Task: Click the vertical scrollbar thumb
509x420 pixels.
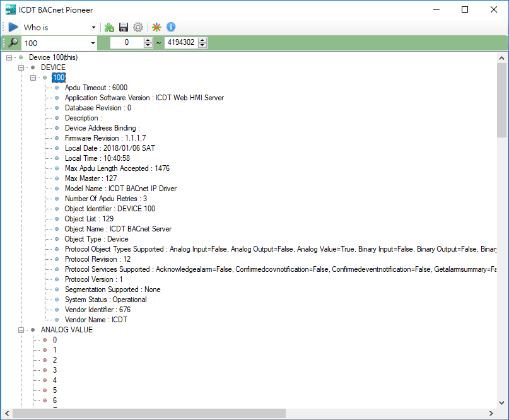Action: 501,101
